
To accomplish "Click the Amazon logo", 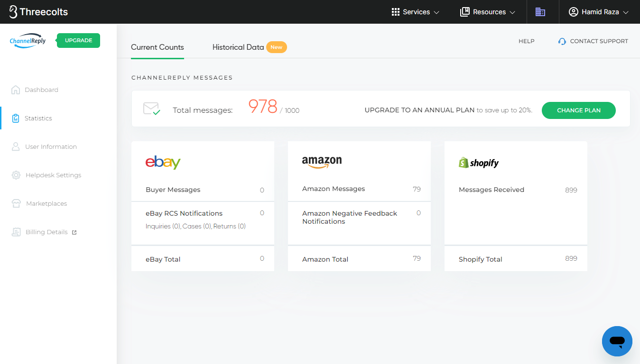I will pos(322,162).
